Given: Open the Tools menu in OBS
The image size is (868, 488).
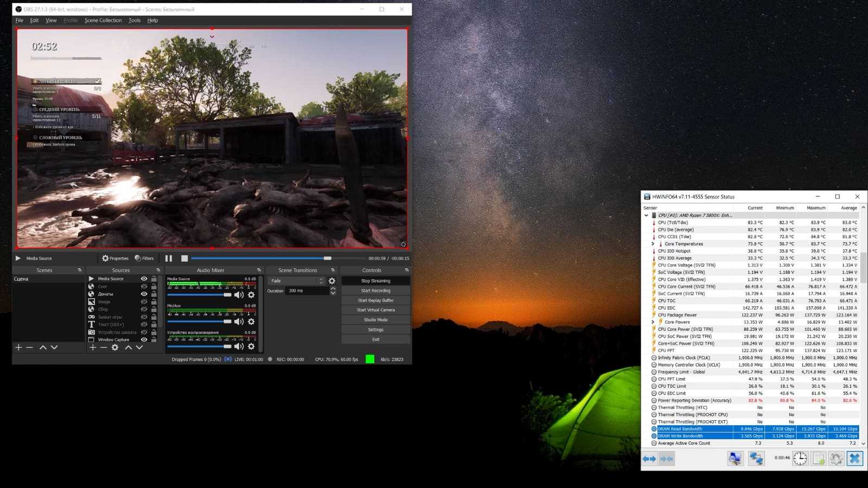Looking at the screenshot, I should coord(135,21).
